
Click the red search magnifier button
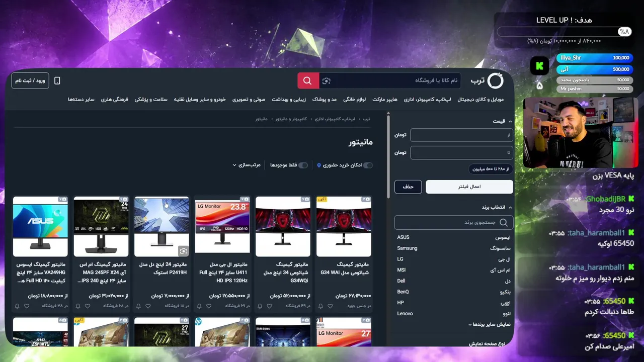pyautogui.click(x=308, y=80)
